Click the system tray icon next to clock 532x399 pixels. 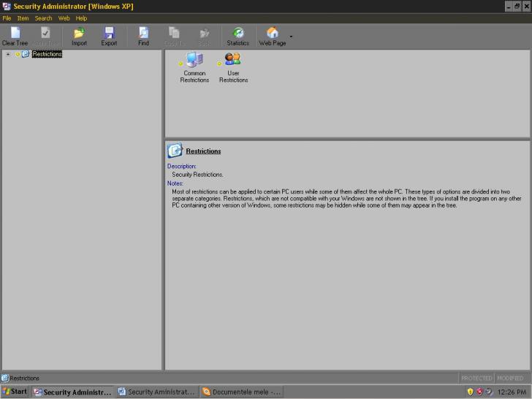pyautogui.click(x=489, y=392)
